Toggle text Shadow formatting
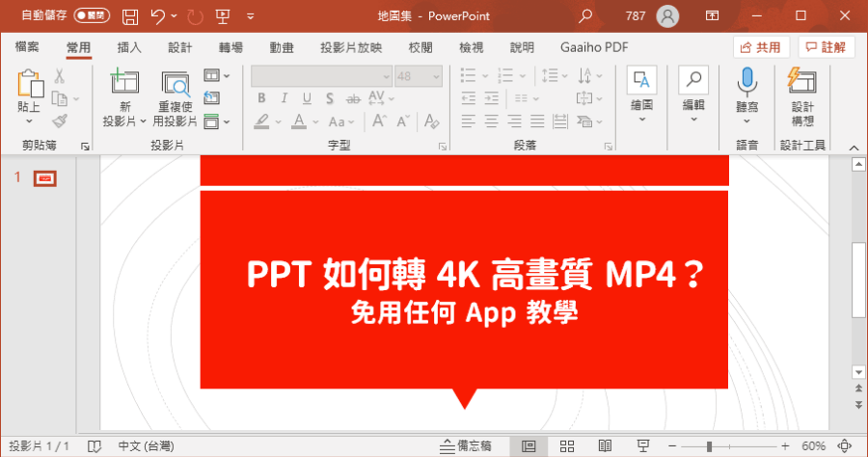 (330, 98)
